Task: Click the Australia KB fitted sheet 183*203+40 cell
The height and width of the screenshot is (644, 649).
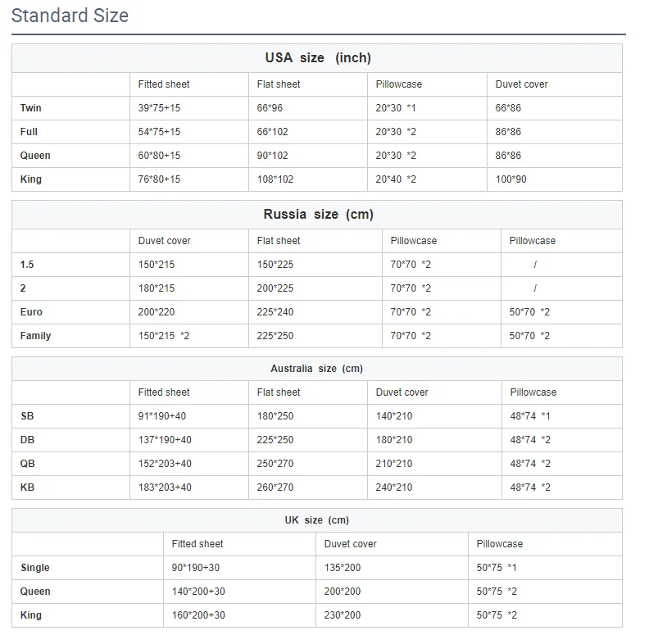Action: [x=165, y=488]
